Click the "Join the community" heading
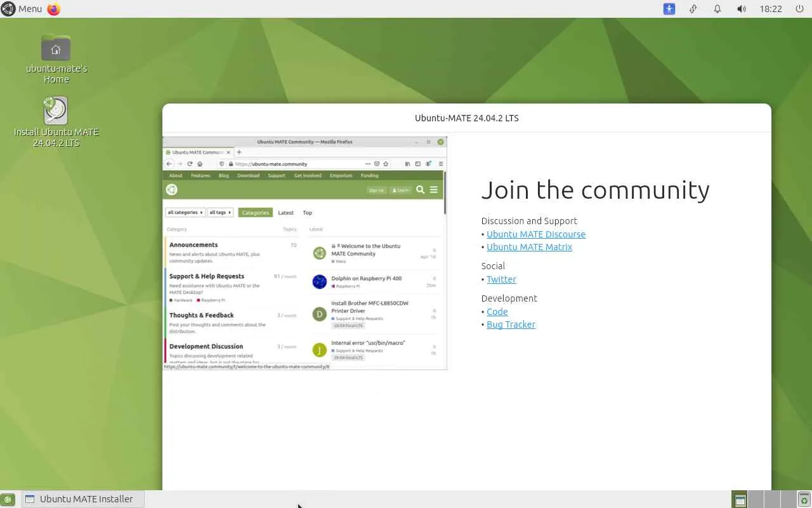Viewport: 812px width, 508px height. point(595,190)
